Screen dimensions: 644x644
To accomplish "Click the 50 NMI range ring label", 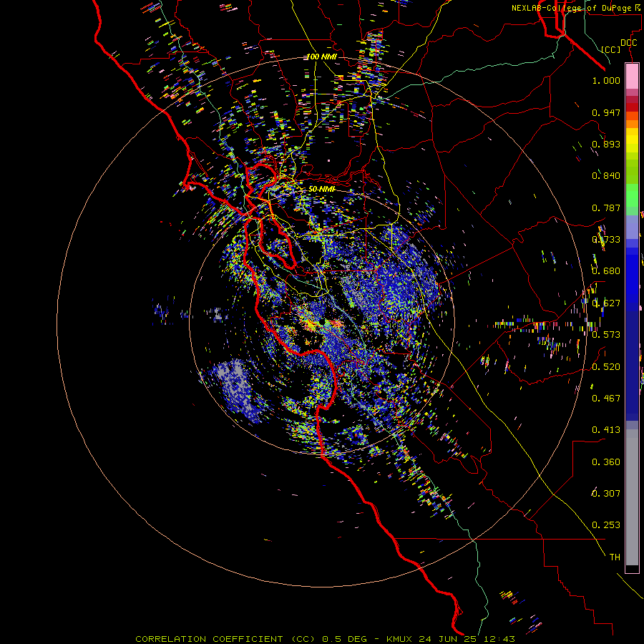I will (321, 189).
